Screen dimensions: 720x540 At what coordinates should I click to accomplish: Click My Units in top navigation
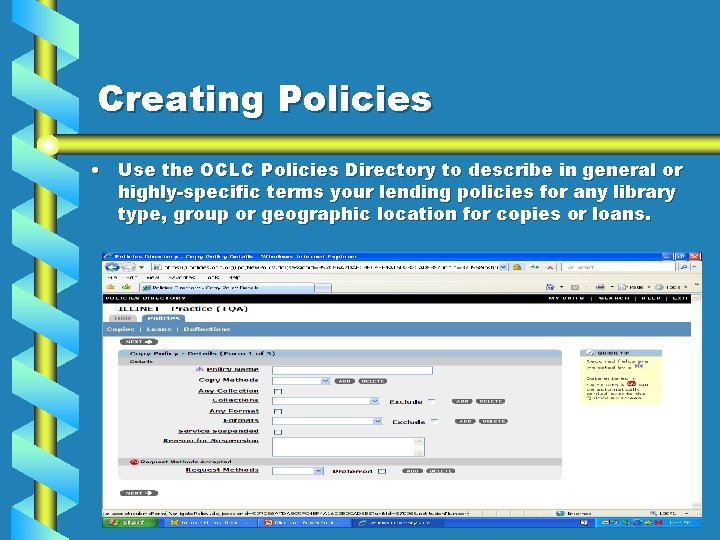pos(566,298)
